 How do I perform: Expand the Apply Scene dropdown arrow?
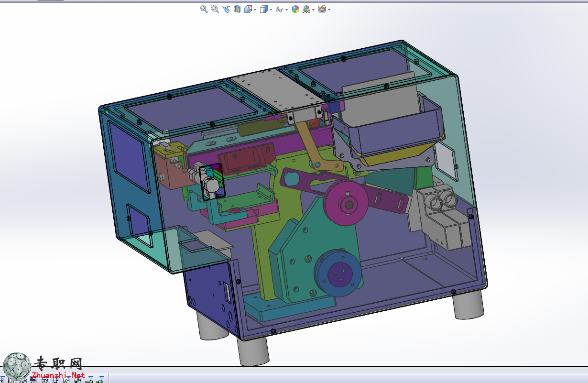tap(313, 10)
